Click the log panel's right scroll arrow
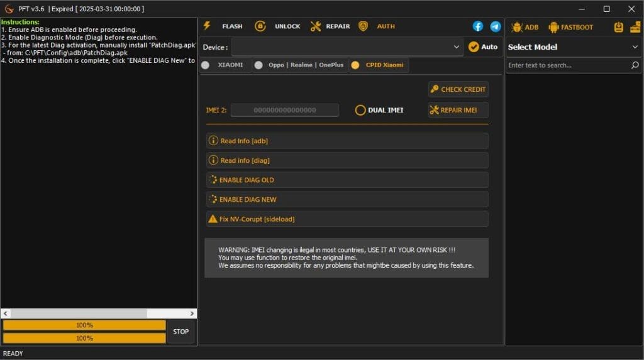Screen dimensions: 644x360 tap(192, 314)
